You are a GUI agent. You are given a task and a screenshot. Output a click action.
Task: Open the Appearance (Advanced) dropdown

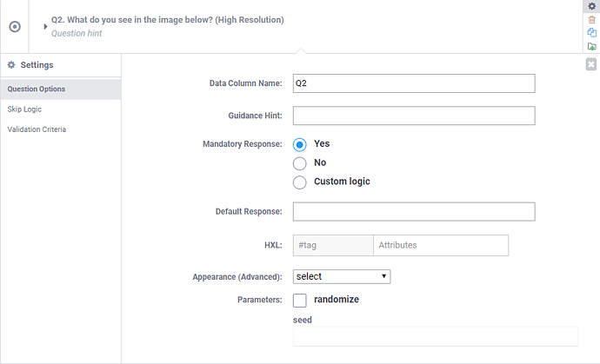click(342, 276)
